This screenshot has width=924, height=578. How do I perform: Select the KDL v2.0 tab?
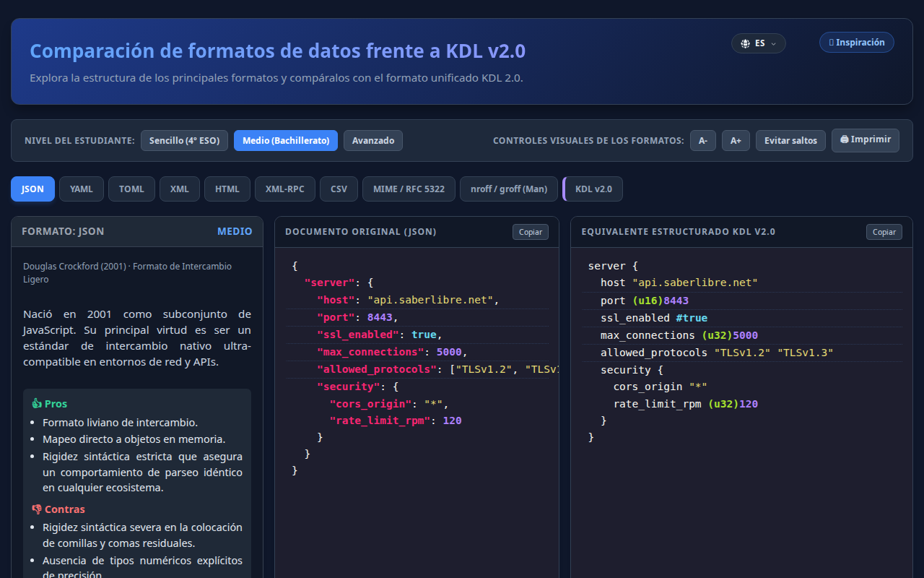[x=593, y=189]
